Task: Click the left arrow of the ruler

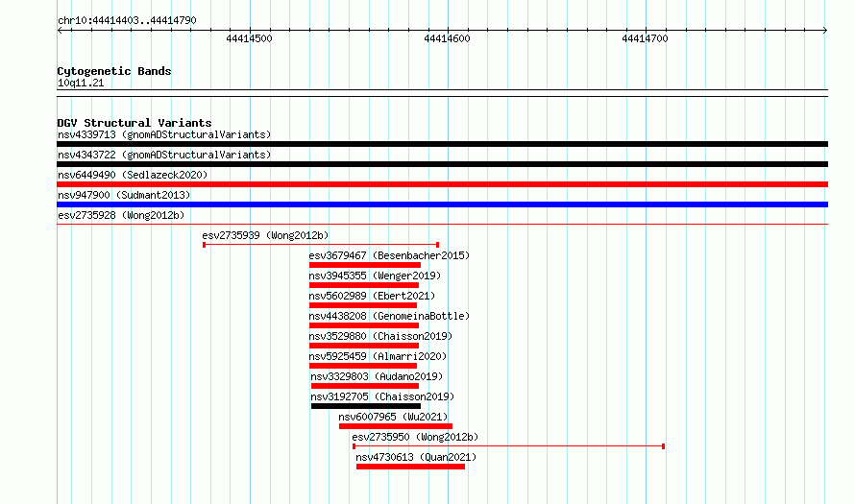Action: [x=60, y=31]
